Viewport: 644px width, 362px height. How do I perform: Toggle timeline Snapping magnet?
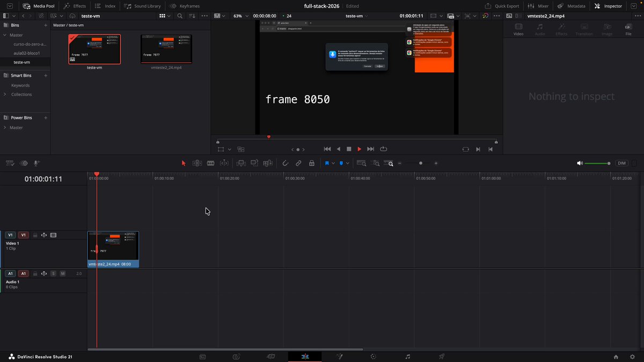coord(286,163)
